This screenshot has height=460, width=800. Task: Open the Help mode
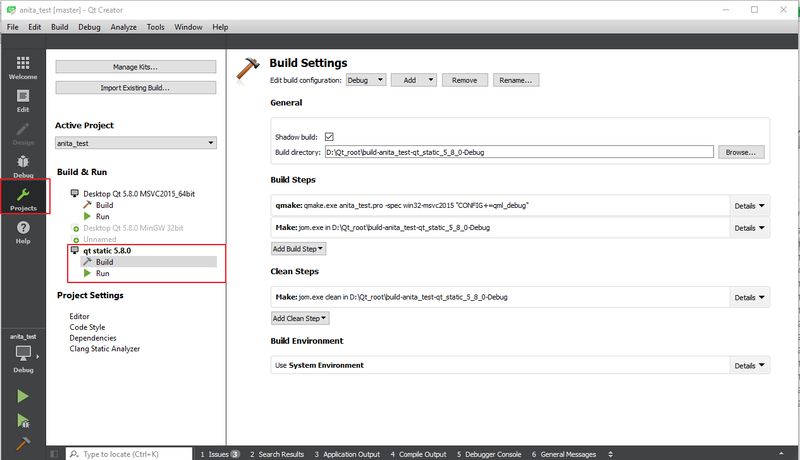(x=23, y=232)
